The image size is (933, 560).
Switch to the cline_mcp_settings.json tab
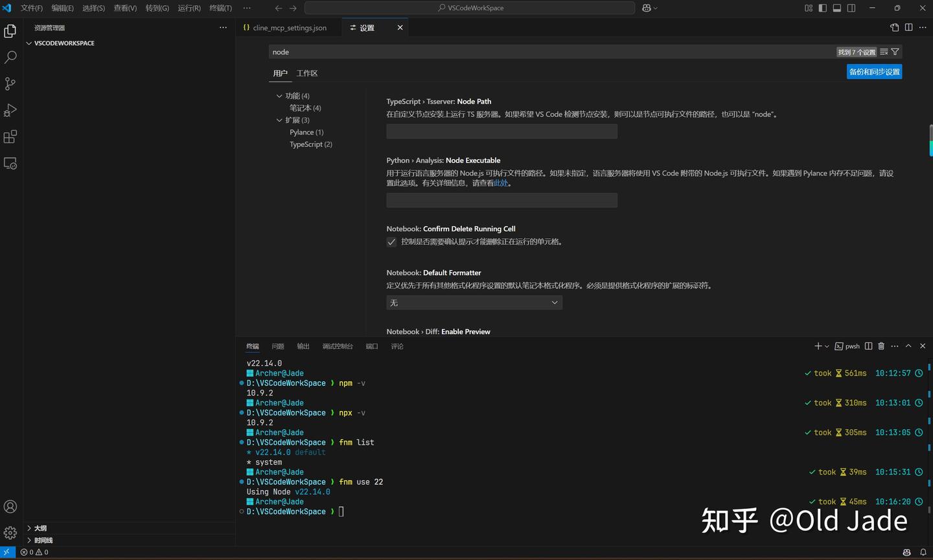pos(289,27)
